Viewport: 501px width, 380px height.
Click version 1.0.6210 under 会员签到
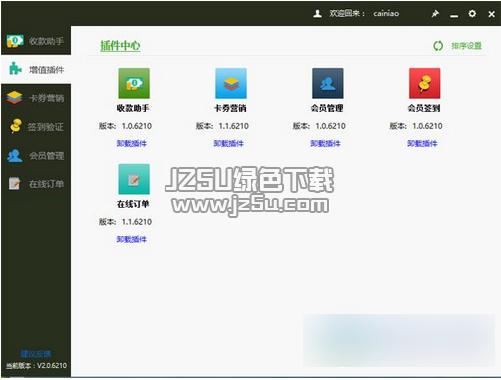point(427,126)
